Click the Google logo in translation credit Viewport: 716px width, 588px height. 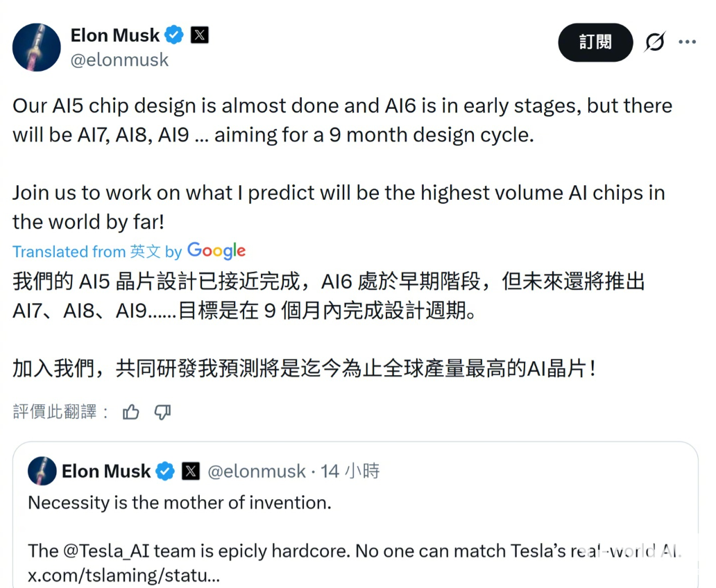point(216,250)
